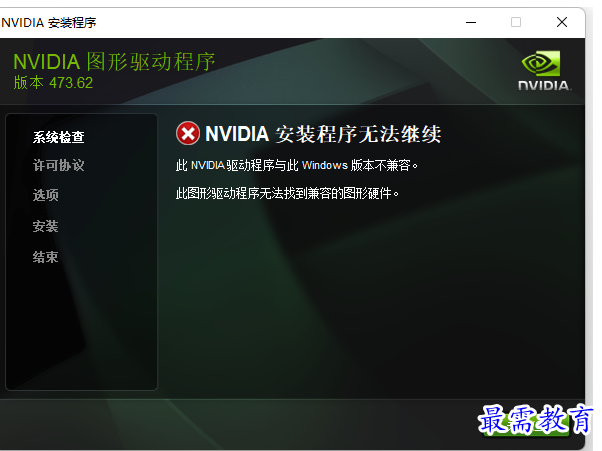The height and width of the screenshot is (451, 602).
Task: Close the NVIDIA installer window
Action: 562,22
